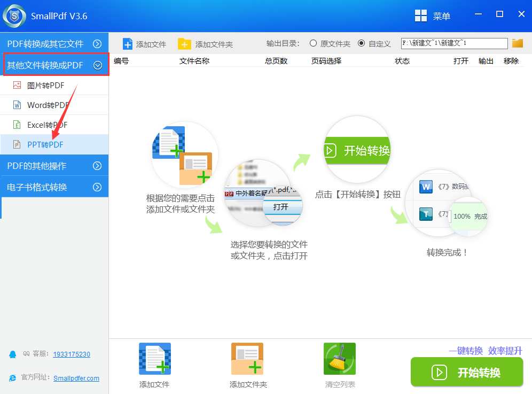Click the 页码选择 column header
The width and height of the screenshot is (532, 394).
point(326,61)
